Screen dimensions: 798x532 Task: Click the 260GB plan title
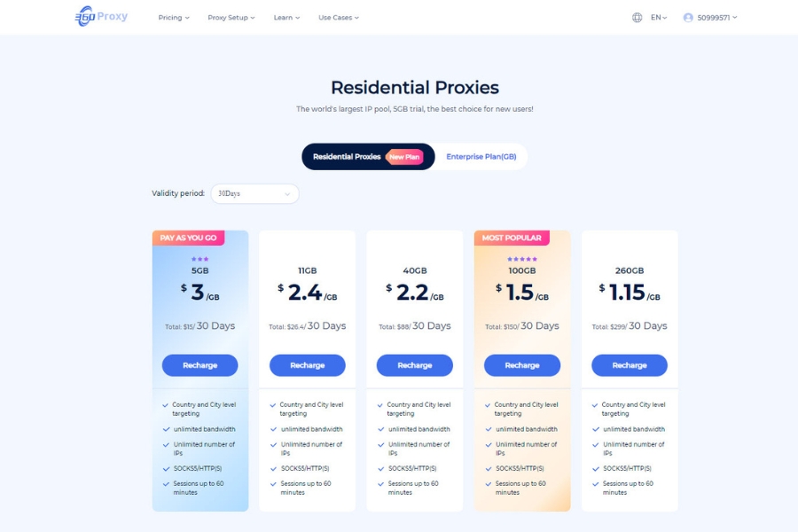tap(630, 270)
